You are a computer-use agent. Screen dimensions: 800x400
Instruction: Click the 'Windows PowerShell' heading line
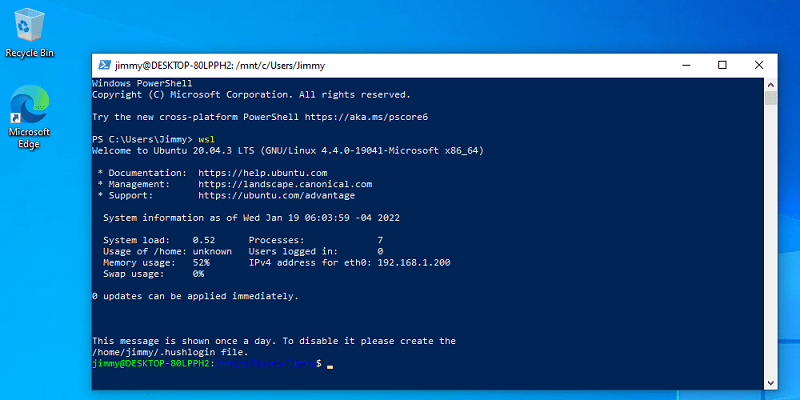142,83
